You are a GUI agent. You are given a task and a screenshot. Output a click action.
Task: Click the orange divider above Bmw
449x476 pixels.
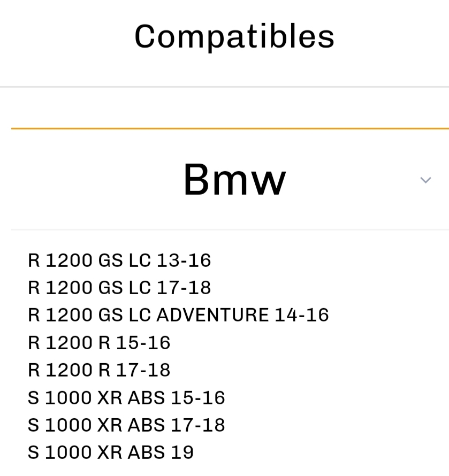pos(230,128)
